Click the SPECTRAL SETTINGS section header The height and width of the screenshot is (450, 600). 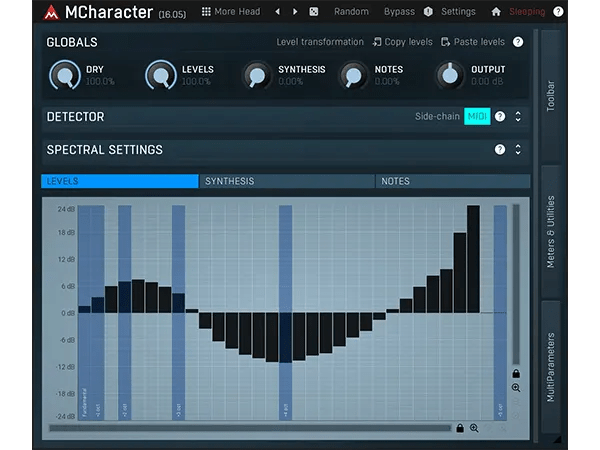[x=104, y=150]
